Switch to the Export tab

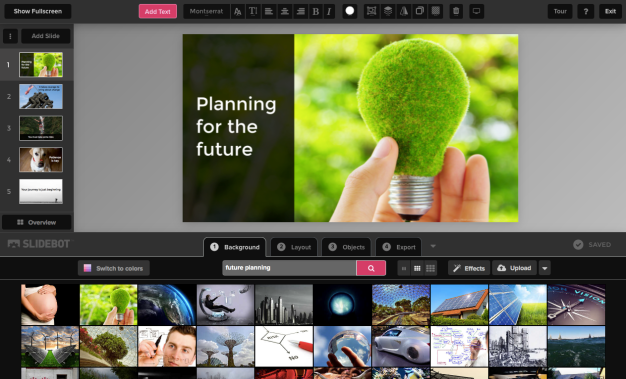click(398, 247)
